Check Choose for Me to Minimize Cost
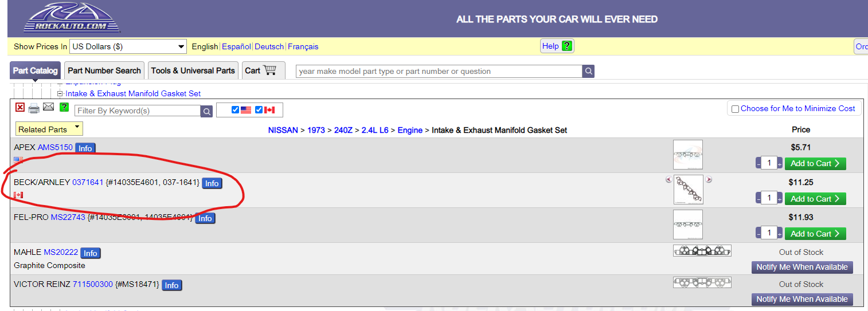 (x=735, y=109)
